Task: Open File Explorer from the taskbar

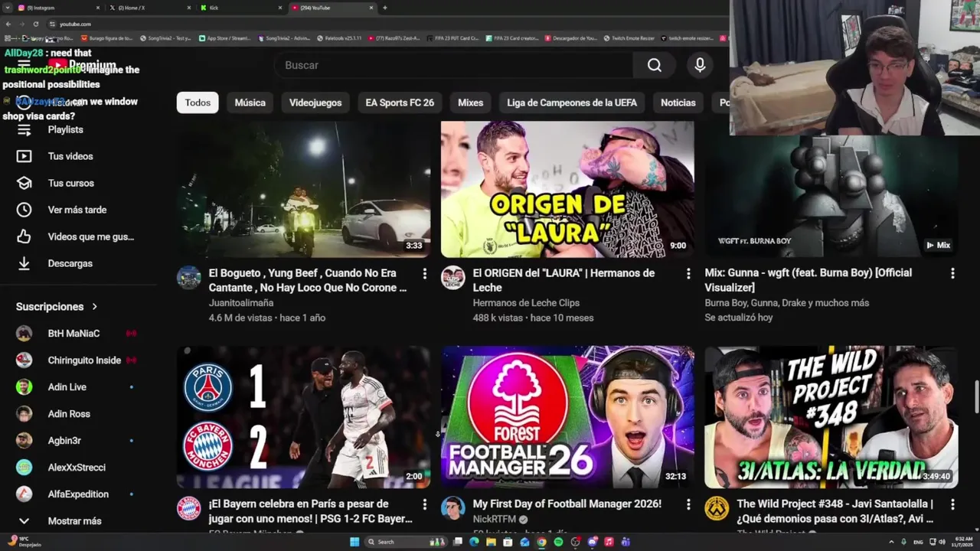Action: [x=491, y=542]
